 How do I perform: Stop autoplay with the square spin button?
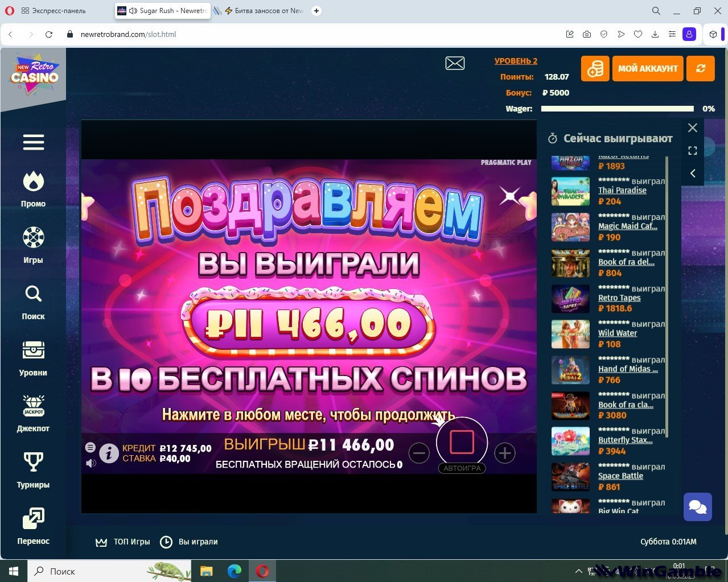(x=462, y=442)
